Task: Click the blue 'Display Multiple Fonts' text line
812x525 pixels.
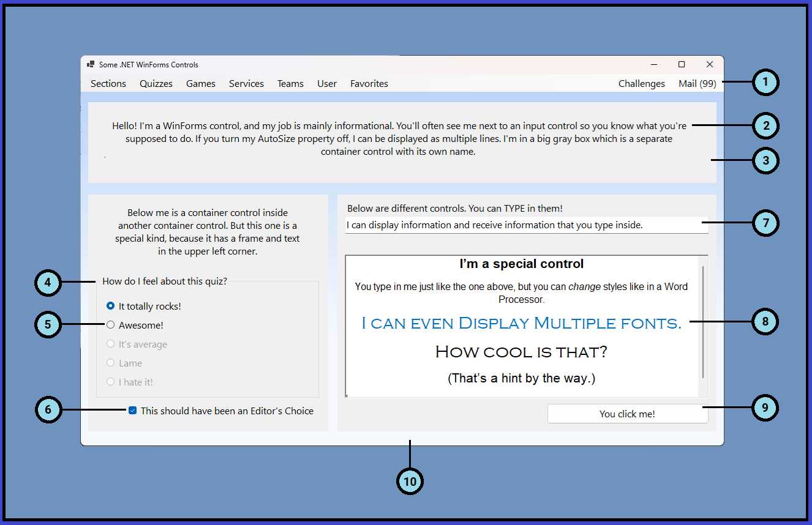Action: tap(521, 323)
